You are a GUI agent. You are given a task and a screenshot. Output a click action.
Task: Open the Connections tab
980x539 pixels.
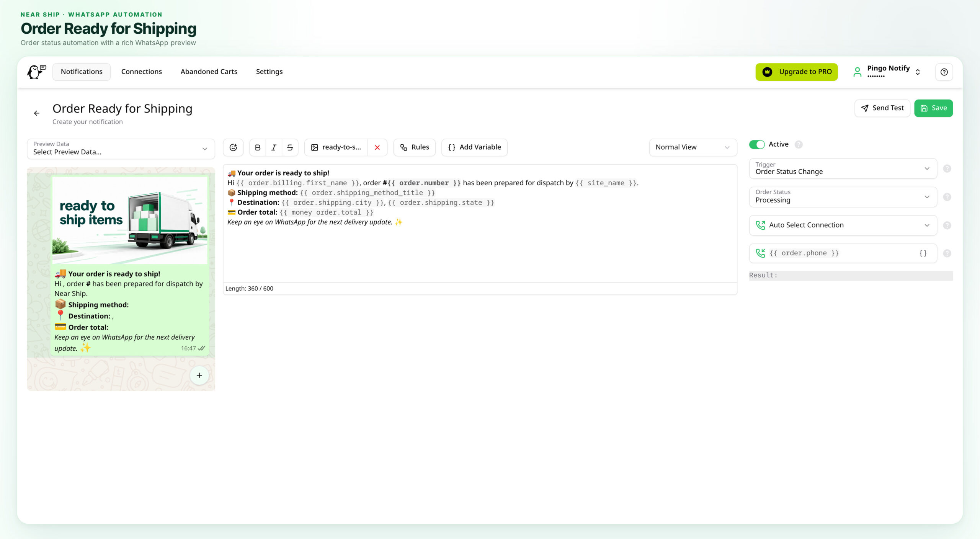142,72
